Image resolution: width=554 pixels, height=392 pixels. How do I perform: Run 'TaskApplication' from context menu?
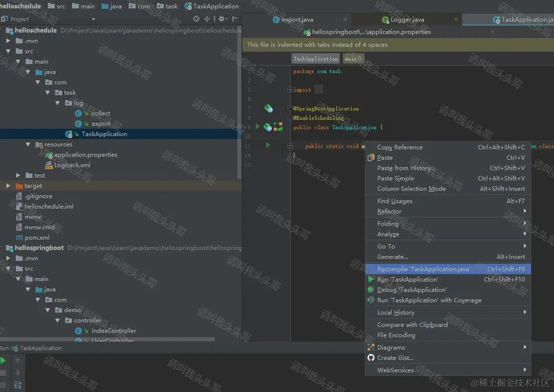pos(447,280)
